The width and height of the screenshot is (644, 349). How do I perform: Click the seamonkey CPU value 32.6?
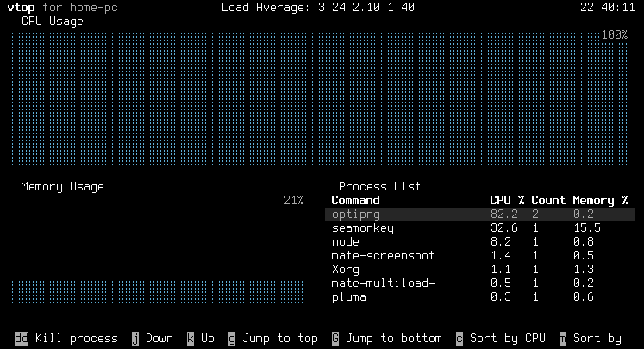(504, 227)
